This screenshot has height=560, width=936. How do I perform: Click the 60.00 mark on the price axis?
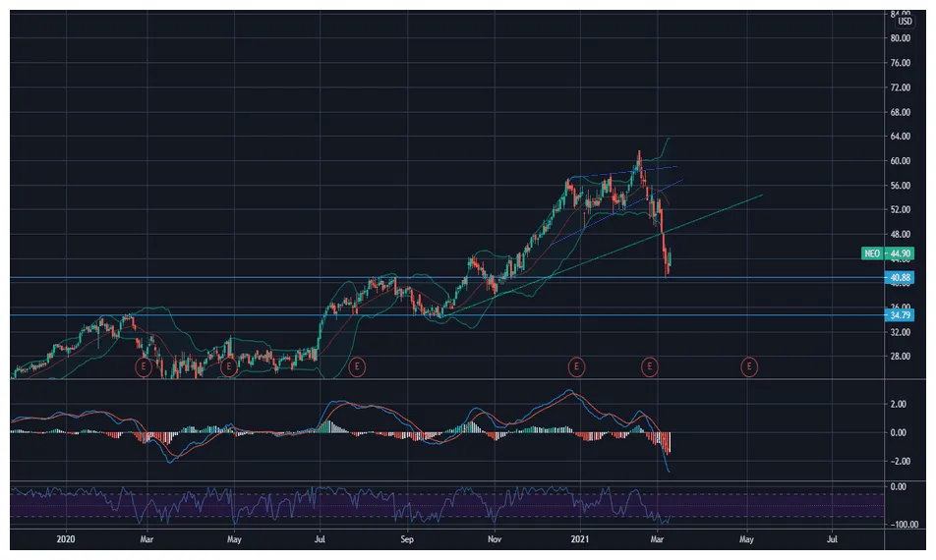(900, 161)
